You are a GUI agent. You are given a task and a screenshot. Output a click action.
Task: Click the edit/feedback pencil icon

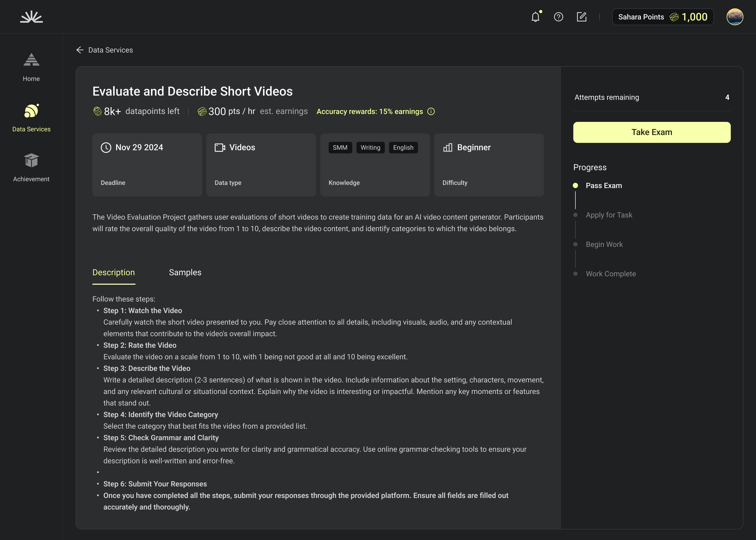pyautogui.click(x=581, y=17)
